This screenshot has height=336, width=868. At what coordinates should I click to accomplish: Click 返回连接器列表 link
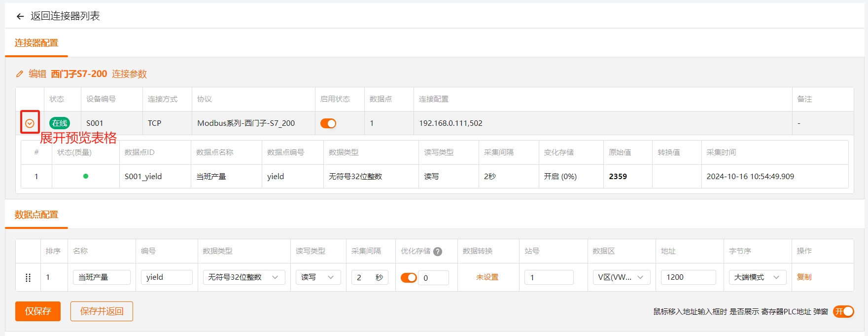[x=65, y=16]
